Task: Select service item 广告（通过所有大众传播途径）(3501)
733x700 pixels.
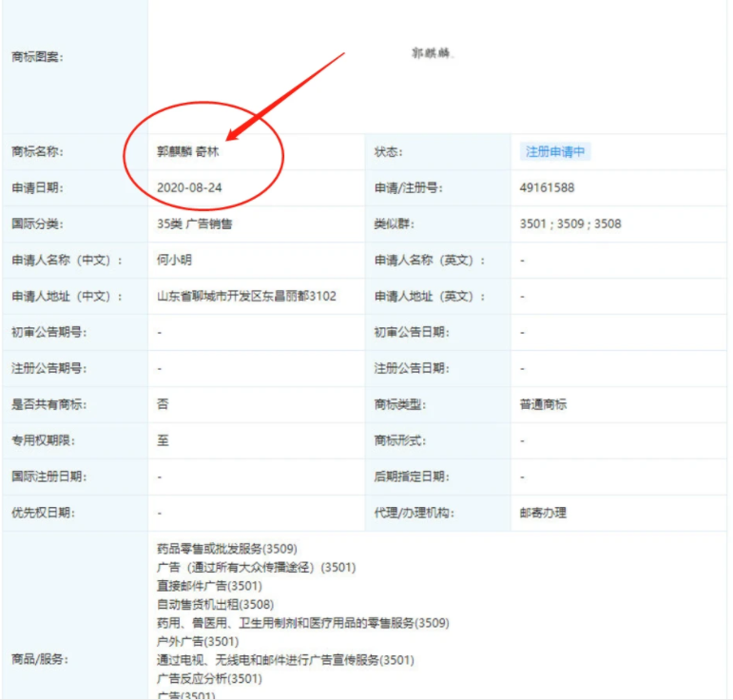Action: point(256,567)
